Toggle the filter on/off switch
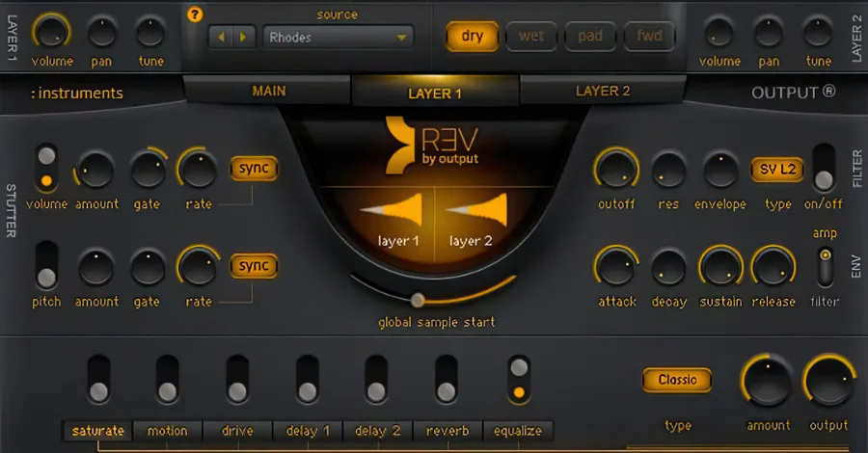The image size is (868, 453). click(824, 168)
